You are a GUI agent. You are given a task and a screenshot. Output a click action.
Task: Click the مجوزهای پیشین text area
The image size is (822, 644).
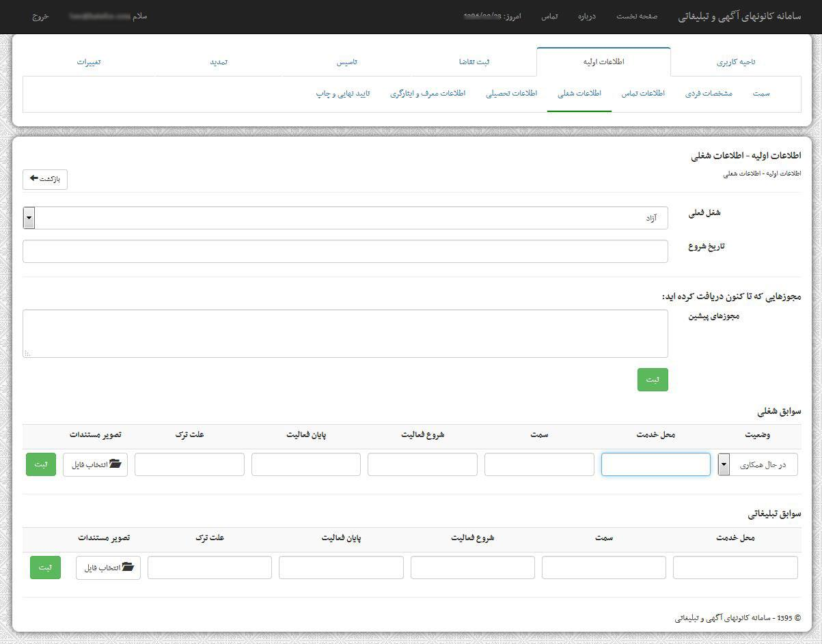345,333
